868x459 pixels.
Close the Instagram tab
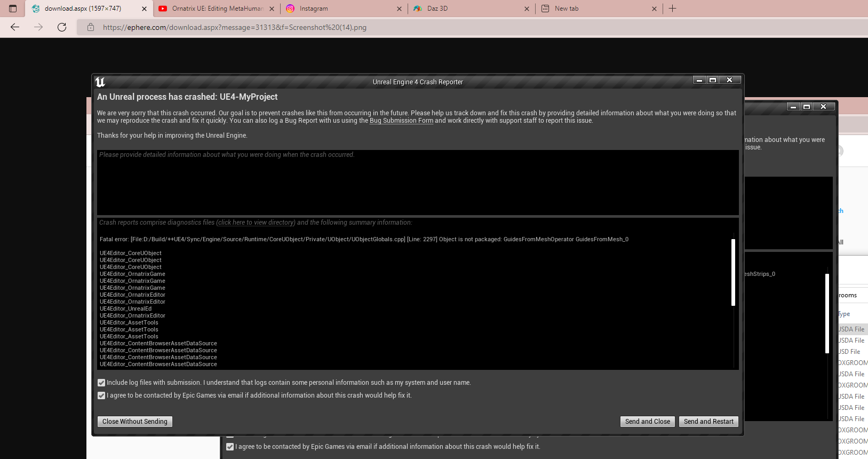tap(399, 9)
